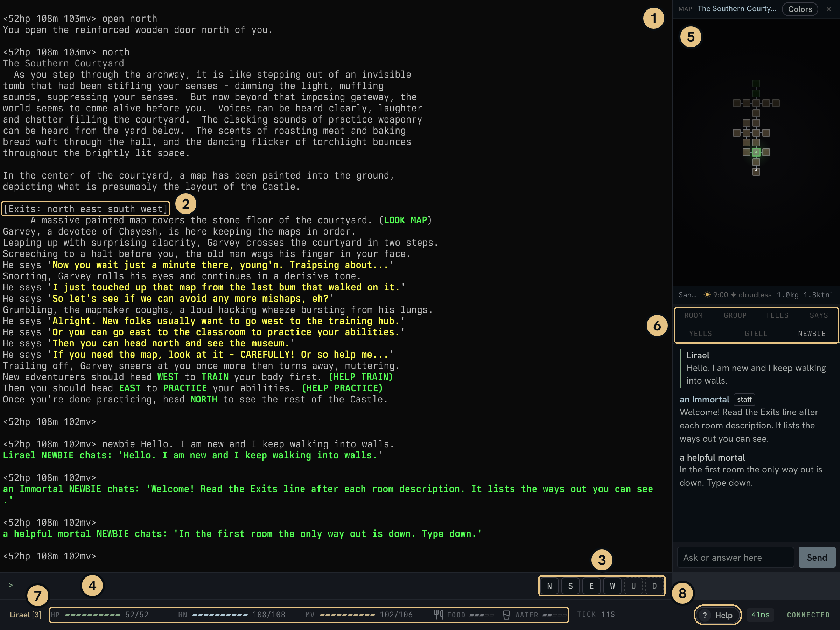840x630 pixels.
Task: Click the 41ms latency indicator
Action: click(760, 615)
